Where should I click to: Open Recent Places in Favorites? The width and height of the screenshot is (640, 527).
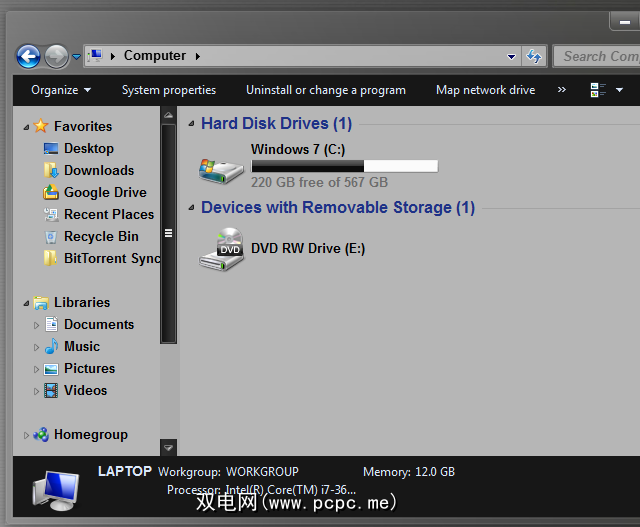coord(109,214)
